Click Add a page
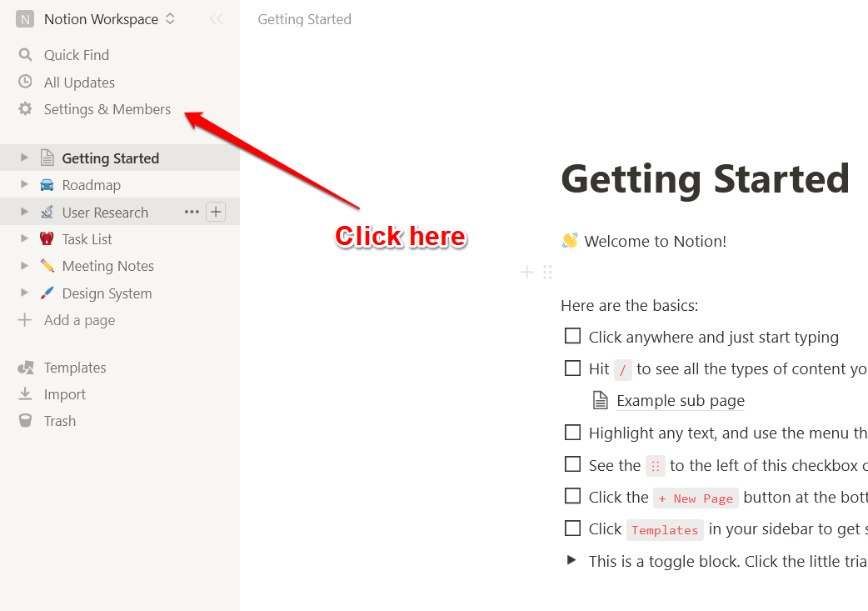Viewport: 868px width, 611px height. (x=80, y=320)
